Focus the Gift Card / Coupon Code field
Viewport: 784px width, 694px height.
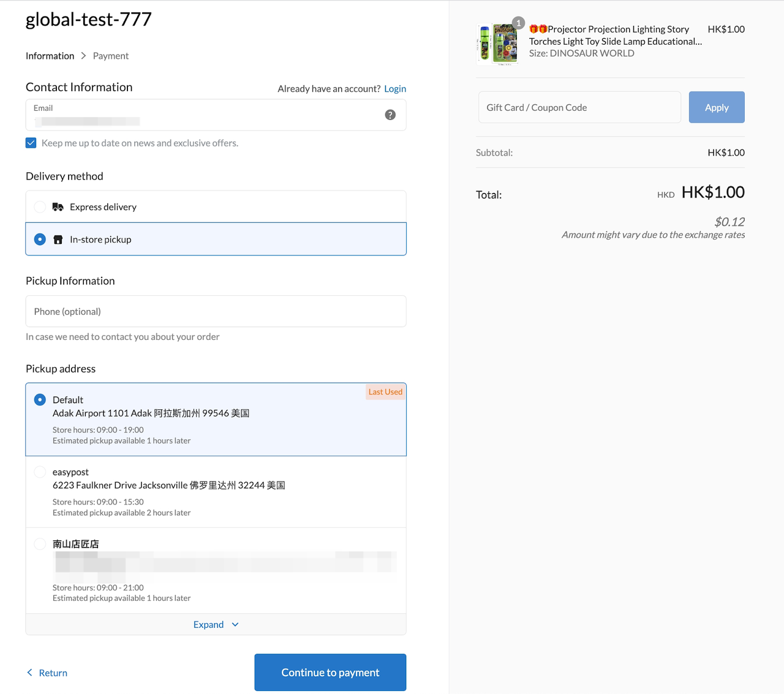579,107
